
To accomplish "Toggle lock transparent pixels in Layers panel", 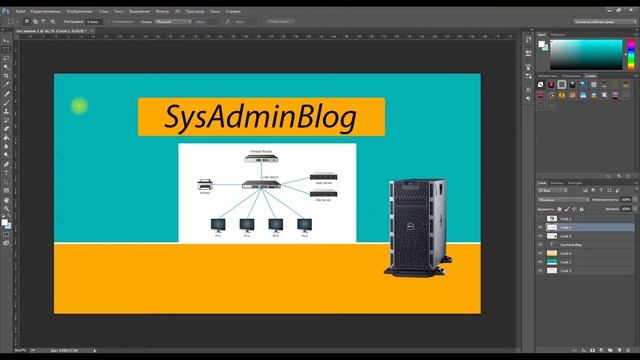I will tap(560, 209).
